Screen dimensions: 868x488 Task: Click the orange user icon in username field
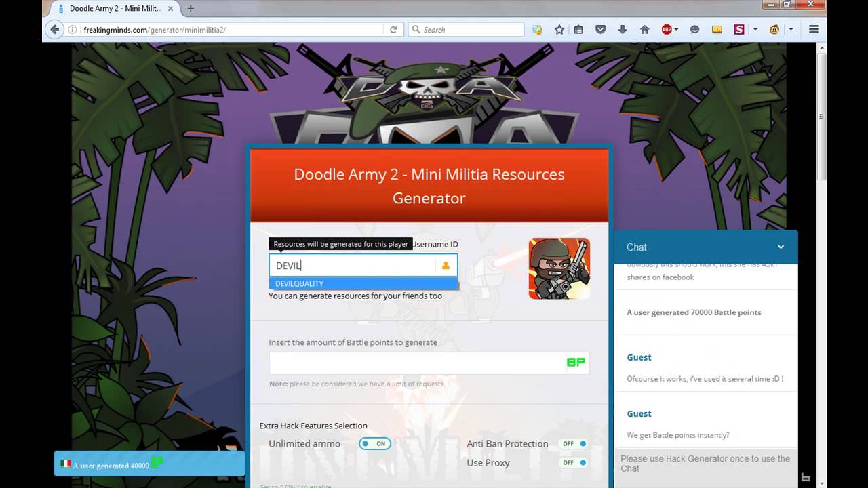point(446,266)
